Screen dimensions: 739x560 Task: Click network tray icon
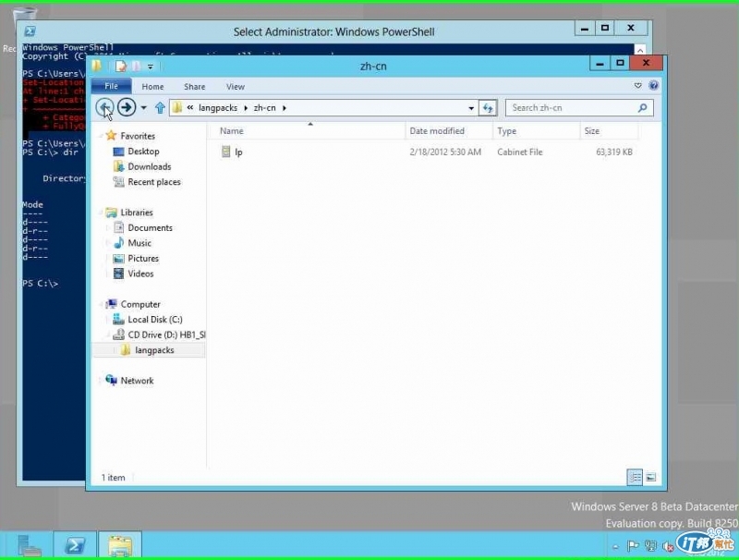click(650, 546)
